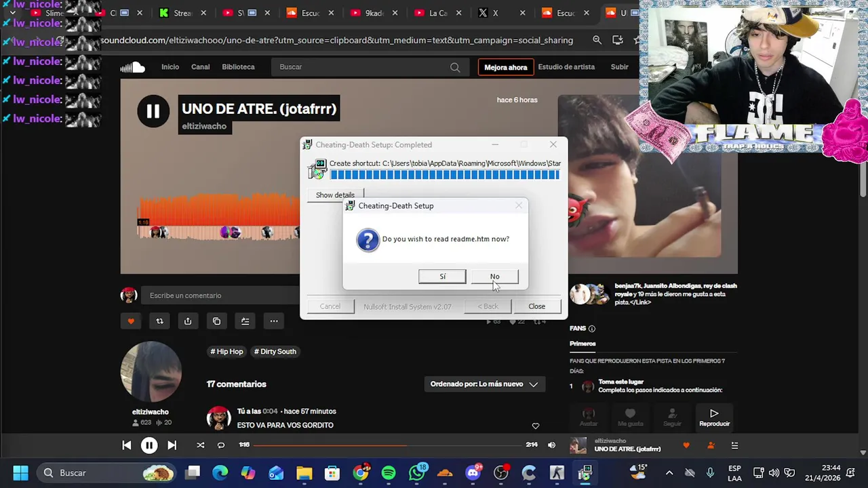Click the share icon button
Screen dimensions: 868x488
[188, 321]
